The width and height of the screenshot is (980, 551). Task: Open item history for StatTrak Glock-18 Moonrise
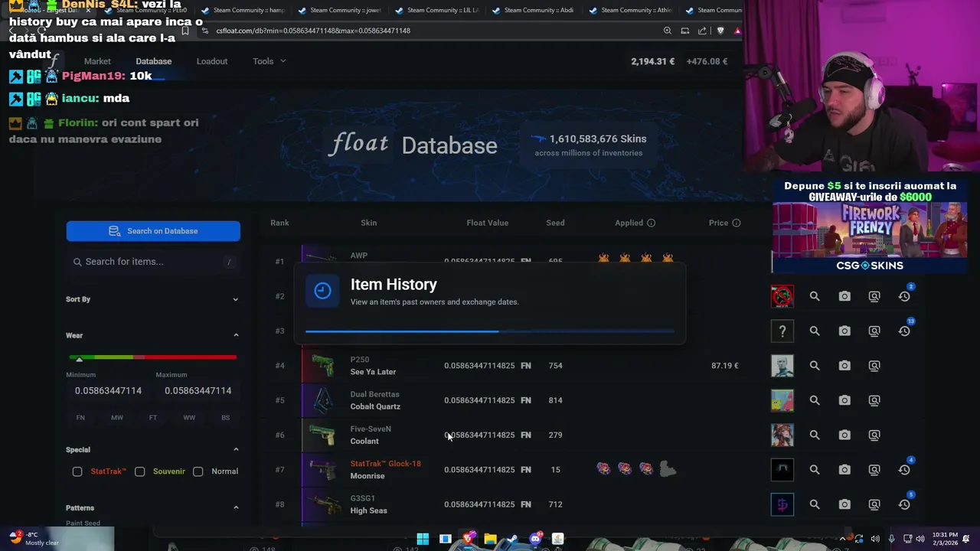904,470
